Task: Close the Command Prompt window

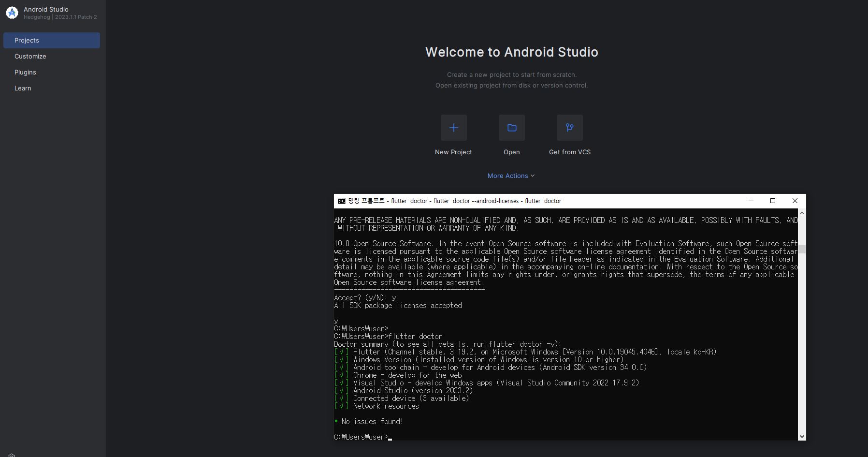Action: click(795, 201)
